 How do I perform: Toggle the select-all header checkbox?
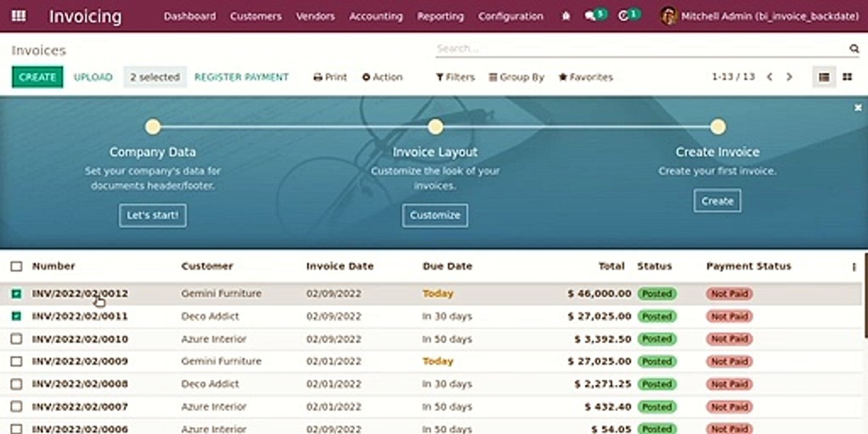pyautogui.click(x=16, y=266)
